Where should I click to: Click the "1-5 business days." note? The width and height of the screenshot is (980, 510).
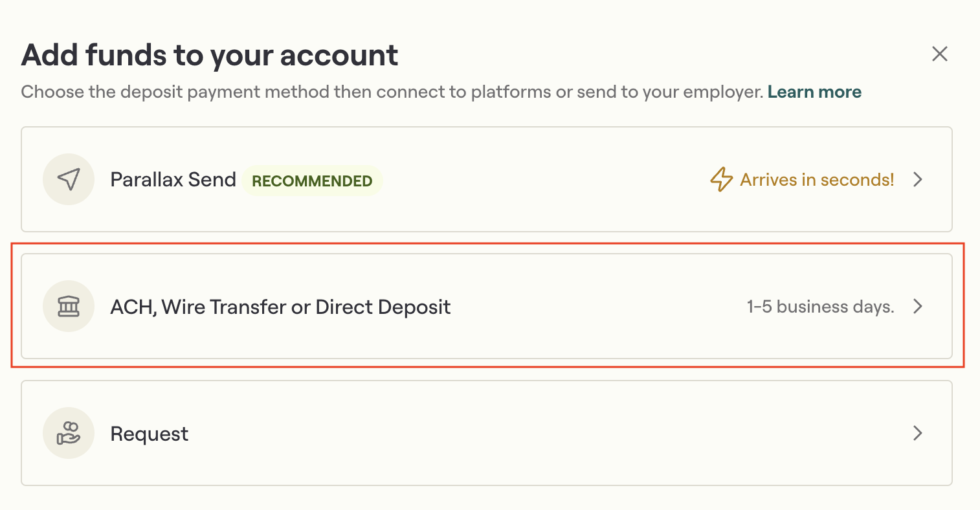click(820, 307)
